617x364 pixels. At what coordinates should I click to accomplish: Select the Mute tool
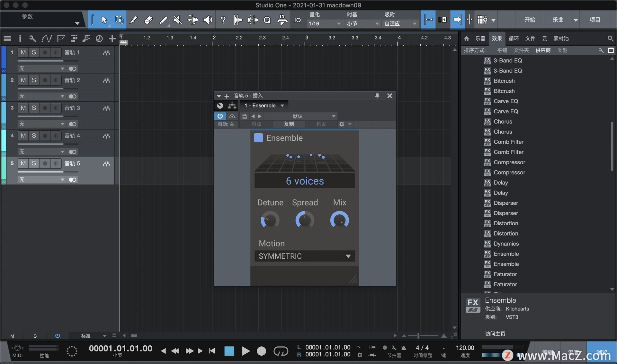click(x=178, y=20)
